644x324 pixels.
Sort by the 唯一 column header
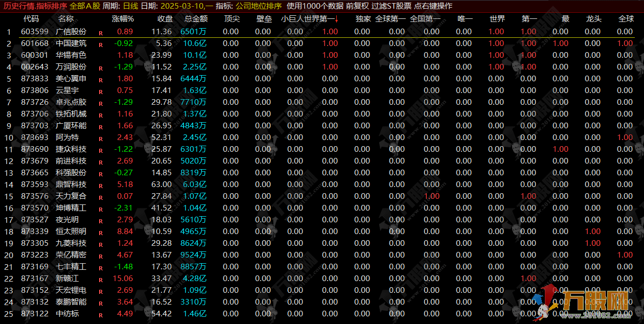[x=465, y=19]
